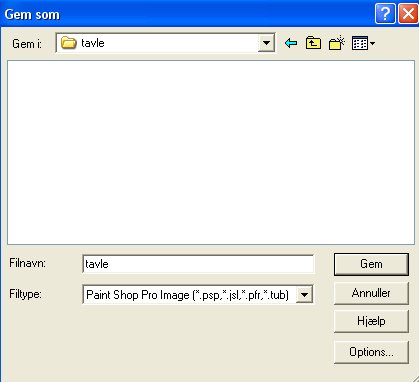
Task: Click the empty file list area
Action: [211, 152]
